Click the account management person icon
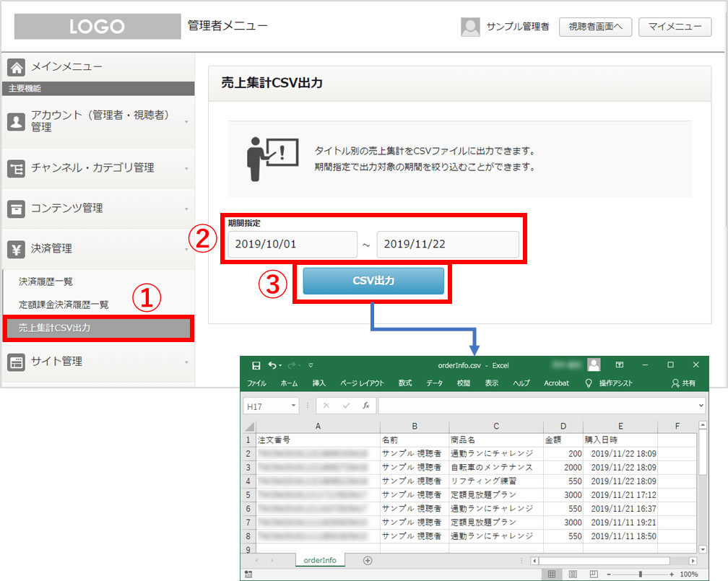The image size is (728, 581). [16, 121]
